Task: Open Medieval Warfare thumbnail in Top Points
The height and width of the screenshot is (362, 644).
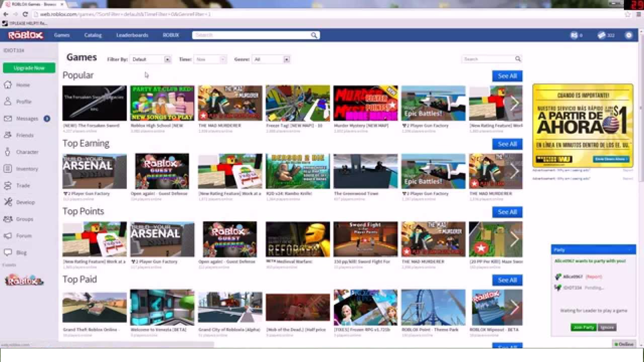Action: tap(298, 239)
